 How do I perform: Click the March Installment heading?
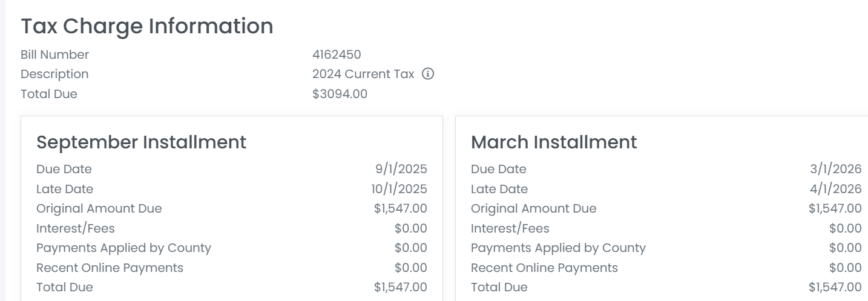tap(554, 142)
